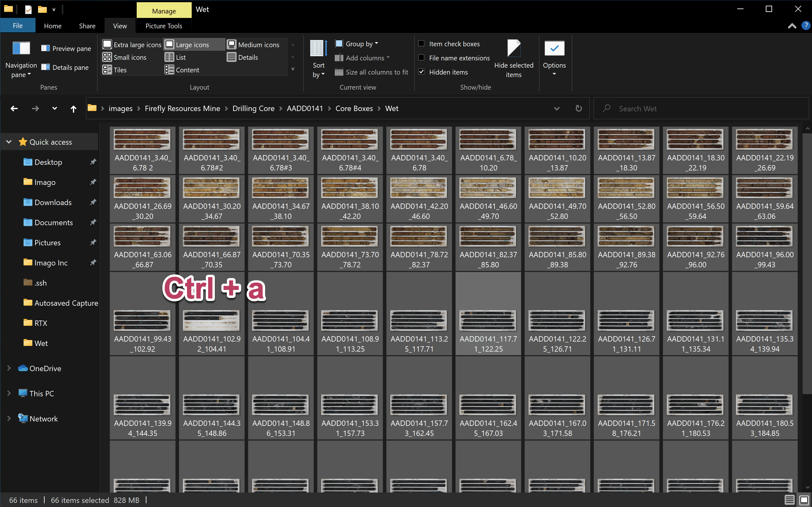This screenshot has height=507, width=812.
Task: Select Extra large icons layout
Action: click(132, 45)
